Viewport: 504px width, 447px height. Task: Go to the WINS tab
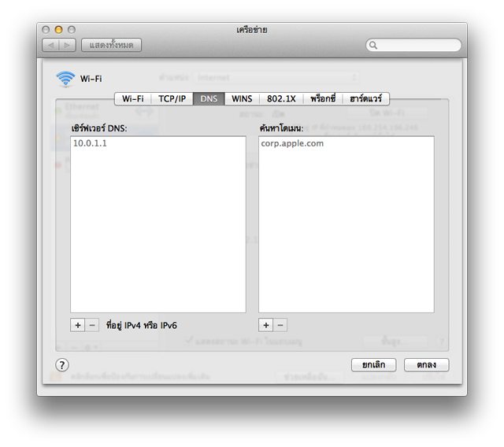(242, 99)
